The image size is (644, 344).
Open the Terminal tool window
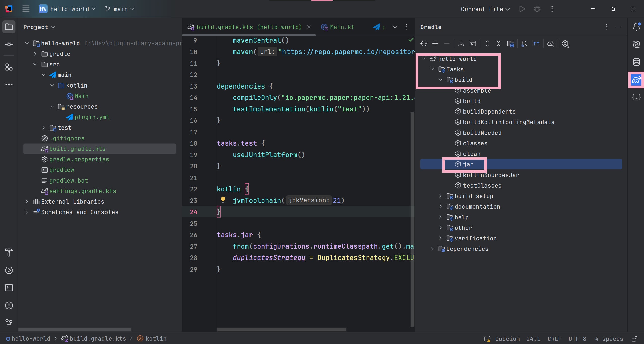click(9, 288)
